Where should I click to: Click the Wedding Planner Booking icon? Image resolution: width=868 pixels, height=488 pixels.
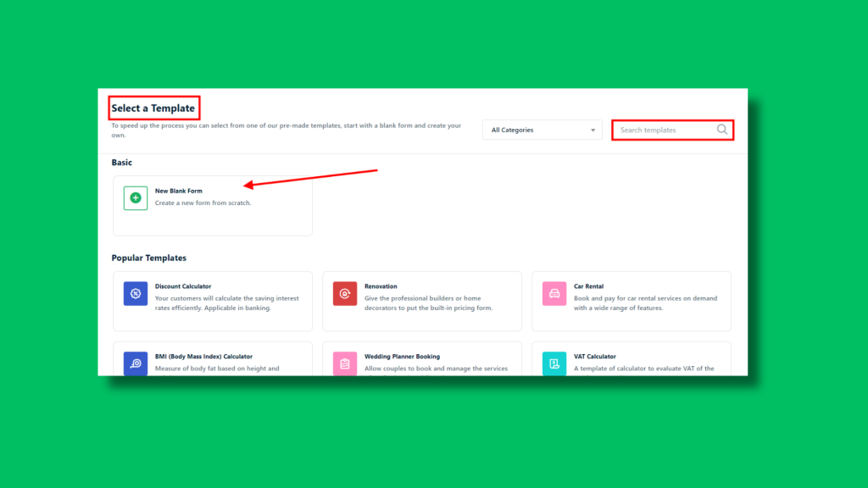click(344, 363)
